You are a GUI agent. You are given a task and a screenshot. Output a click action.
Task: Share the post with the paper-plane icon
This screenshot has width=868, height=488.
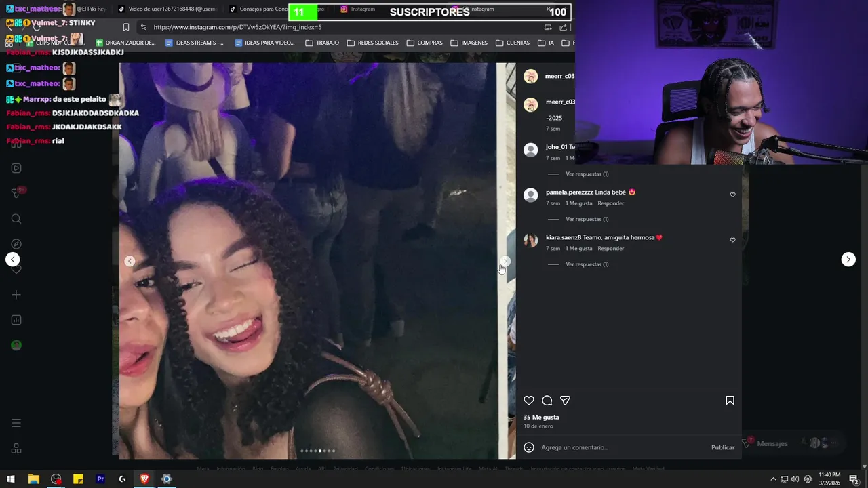pos(565,401)
